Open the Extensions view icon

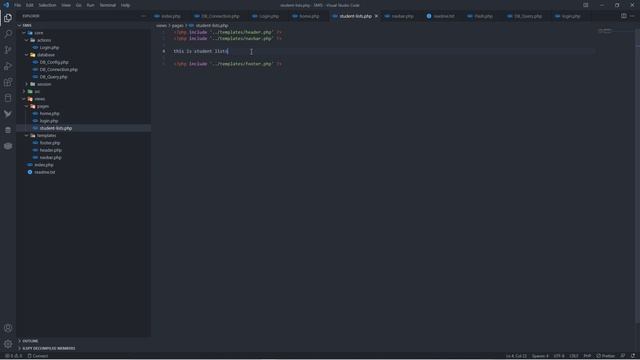coord(8,82)
